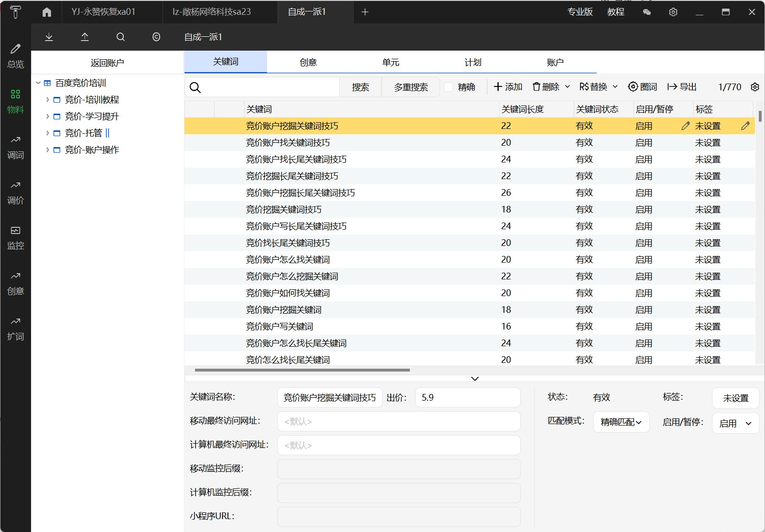765x532 pixels.
Task: Expand the 竞价-培训教程 tree node
Action: (48, 99)
